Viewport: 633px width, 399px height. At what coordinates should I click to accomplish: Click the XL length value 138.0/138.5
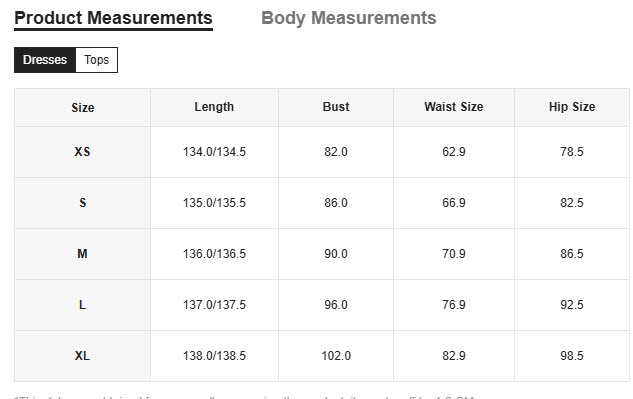click(x=214, y=356)
